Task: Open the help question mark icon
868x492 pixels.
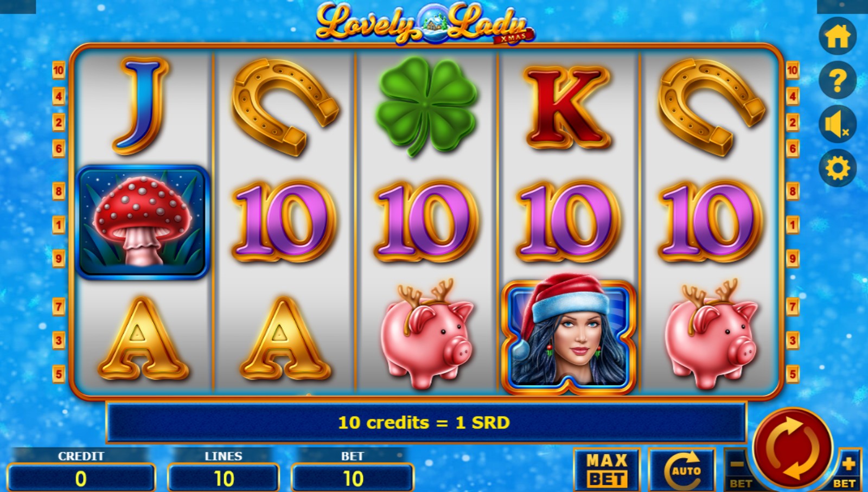Action: pyautogui.click(x=837, y=80)
